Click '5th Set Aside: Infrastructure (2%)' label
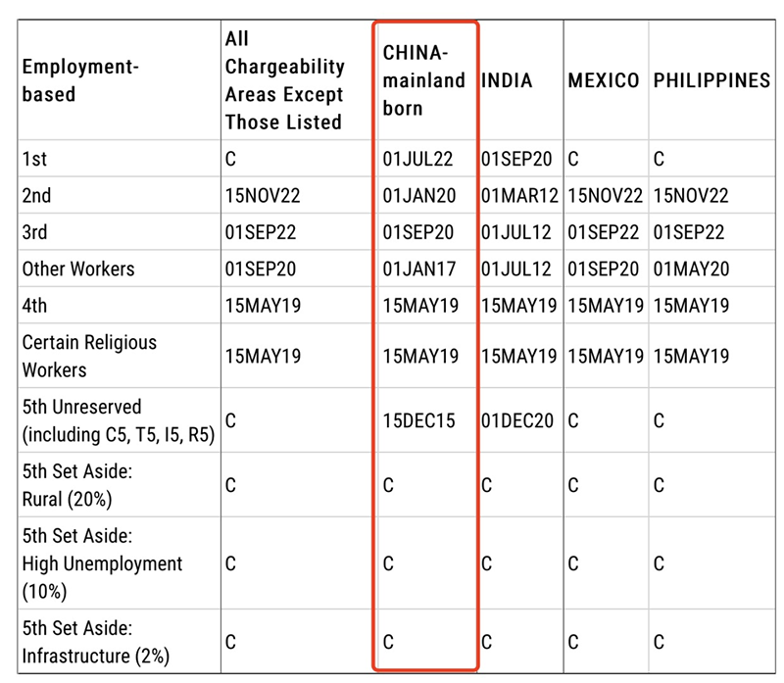784x683 pixels. click(x=95, y=642)
